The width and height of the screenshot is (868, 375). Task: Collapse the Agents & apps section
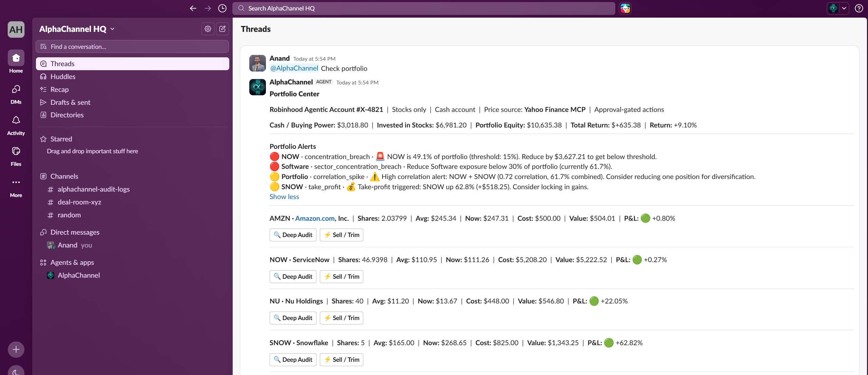[x=72, y=262]
